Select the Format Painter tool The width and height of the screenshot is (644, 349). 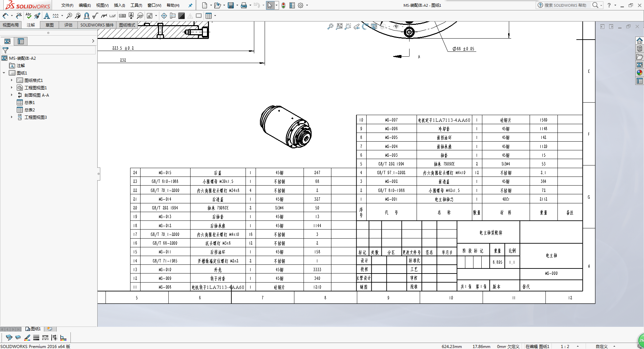[37, 15]
